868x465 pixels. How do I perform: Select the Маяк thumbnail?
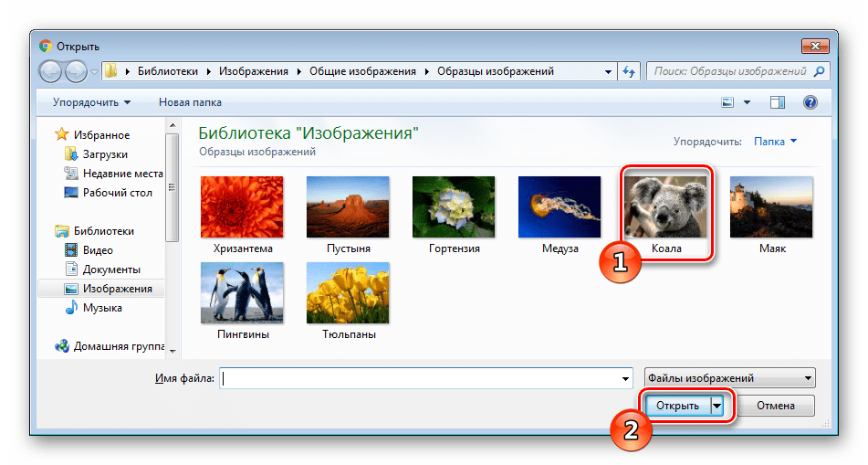click(x=771, y=206)
